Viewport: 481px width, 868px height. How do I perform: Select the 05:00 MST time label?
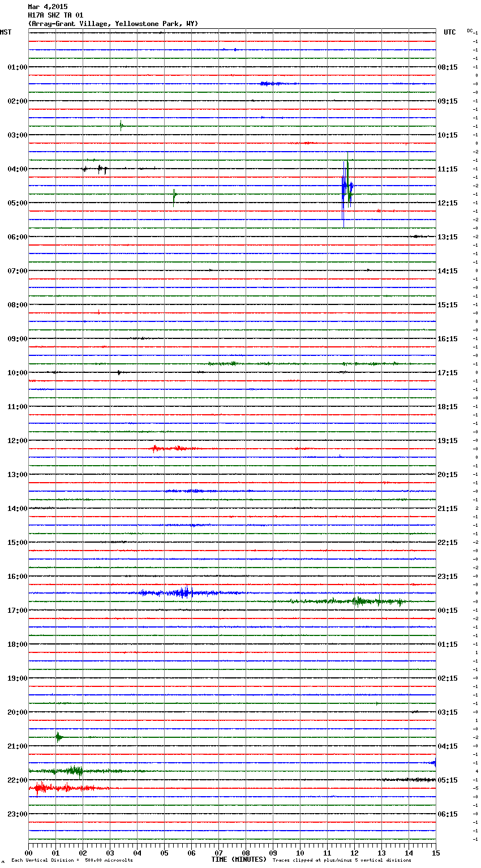(x=17, y=203)
